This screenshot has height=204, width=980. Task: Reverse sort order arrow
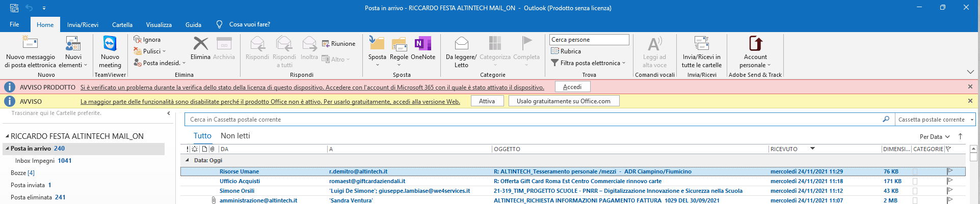click(x=961, y=136)
